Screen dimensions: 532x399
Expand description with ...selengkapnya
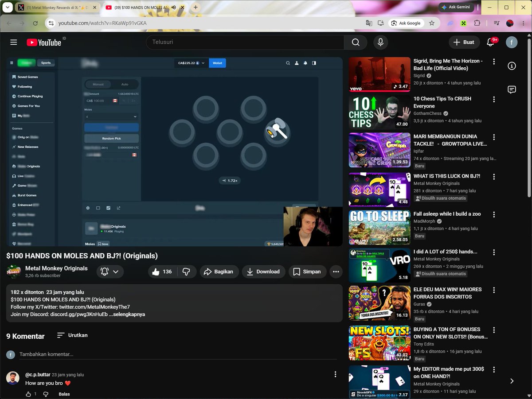pos(127,314)
